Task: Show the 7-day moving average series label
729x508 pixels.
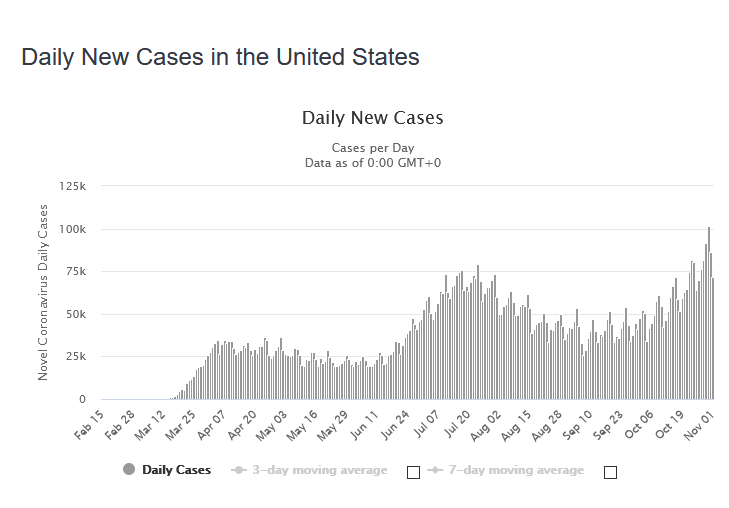Action: coord(516,470)
